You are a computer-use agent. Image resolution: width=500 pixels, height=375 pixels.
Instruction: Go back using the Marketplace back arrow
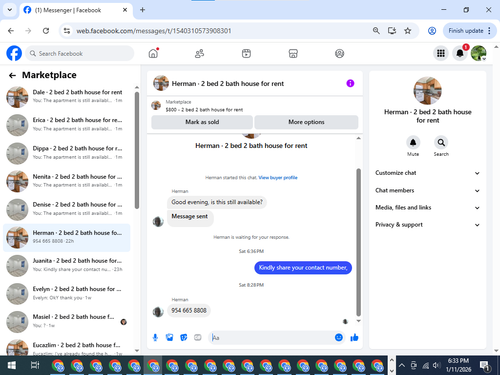pos(12,76)
